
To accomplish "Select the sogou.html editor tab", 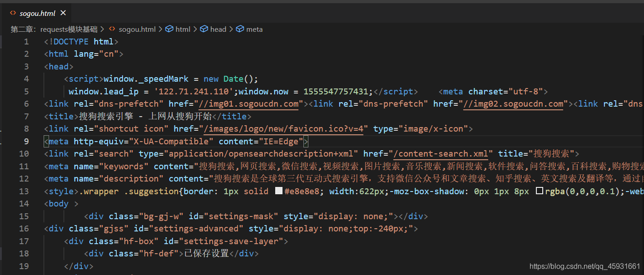I will click(36, 13).
